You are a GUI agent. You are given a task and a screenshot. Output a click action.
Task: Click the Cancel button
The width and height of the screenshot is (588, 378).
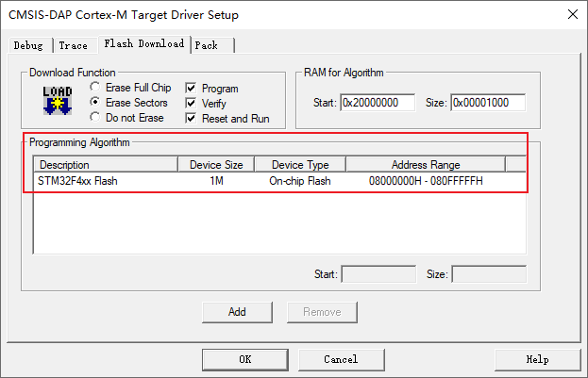(342, 360)
